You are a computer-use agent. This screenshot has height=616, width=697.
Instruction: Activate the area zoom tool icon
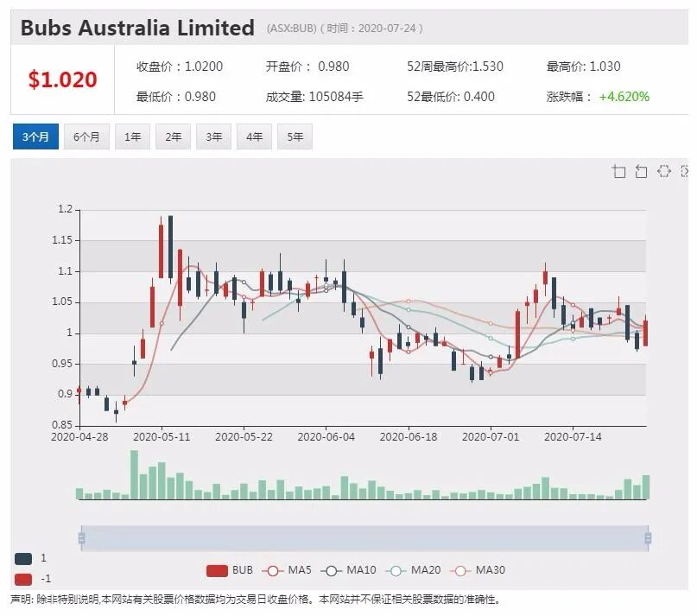(618, 171)
